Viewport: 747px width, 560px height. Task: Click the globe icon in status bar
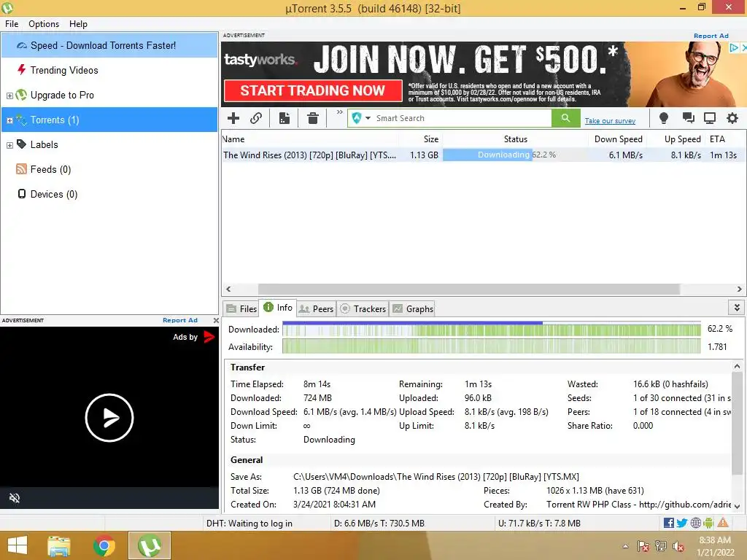695,523
